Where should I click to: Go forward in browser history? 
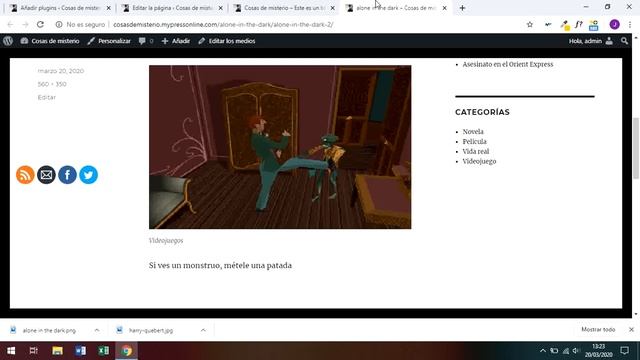[x=25, y=24]
